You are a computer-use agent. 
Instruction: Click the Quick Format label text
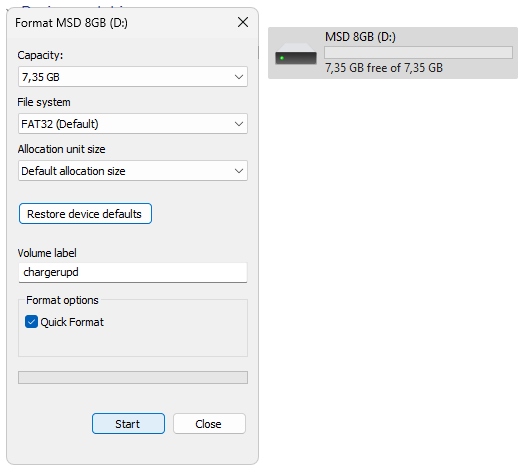click(x=72, y=322)
